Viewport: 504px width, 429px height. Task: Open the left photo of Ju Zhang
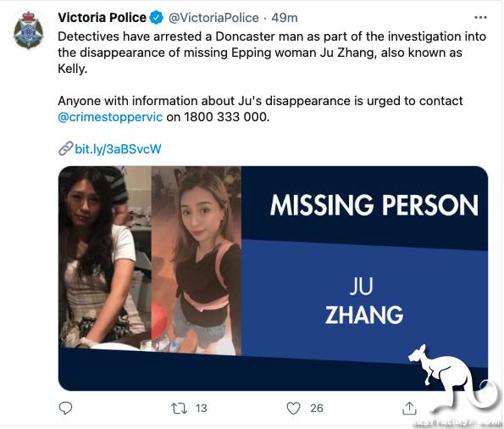click(x=105, y=257)
